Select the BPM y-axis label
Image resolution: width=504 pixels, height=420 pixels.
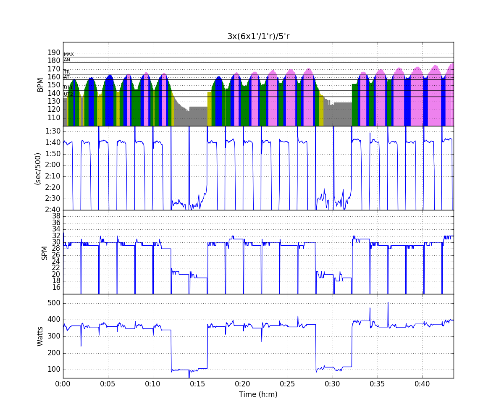[40, 84]
